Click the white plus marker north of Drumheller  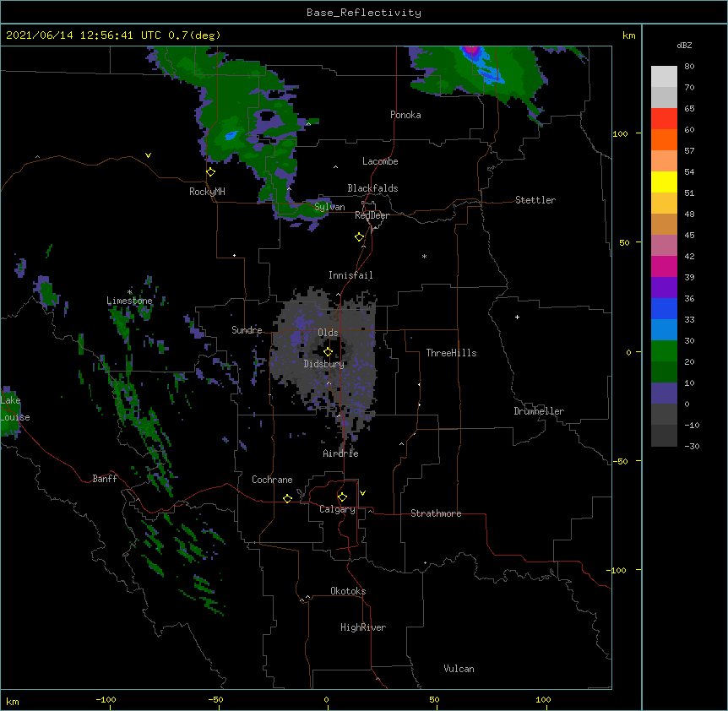click(x=517, y=317)
